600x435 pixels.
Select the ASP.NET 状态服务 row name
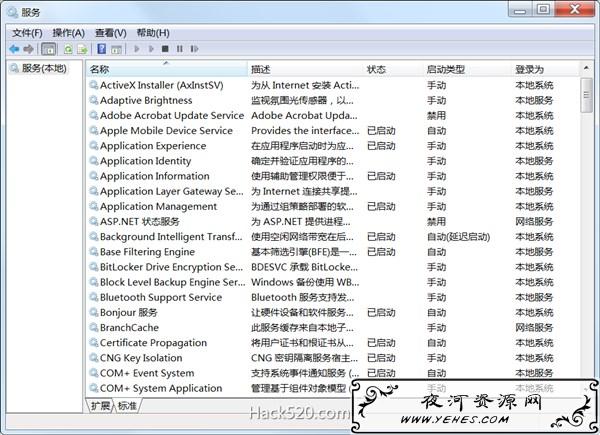(140, 222)
